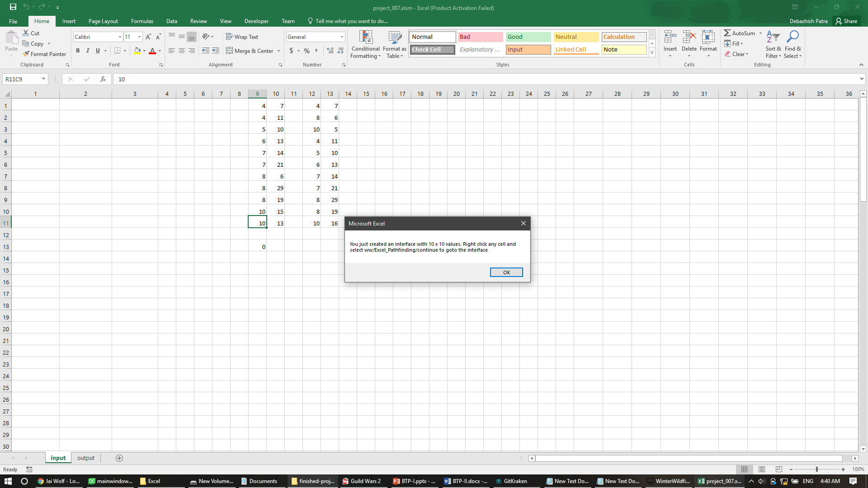868x488 pixels.
Task: Open the Name Box dropdown arrow
Action: (x=43, y=79)
